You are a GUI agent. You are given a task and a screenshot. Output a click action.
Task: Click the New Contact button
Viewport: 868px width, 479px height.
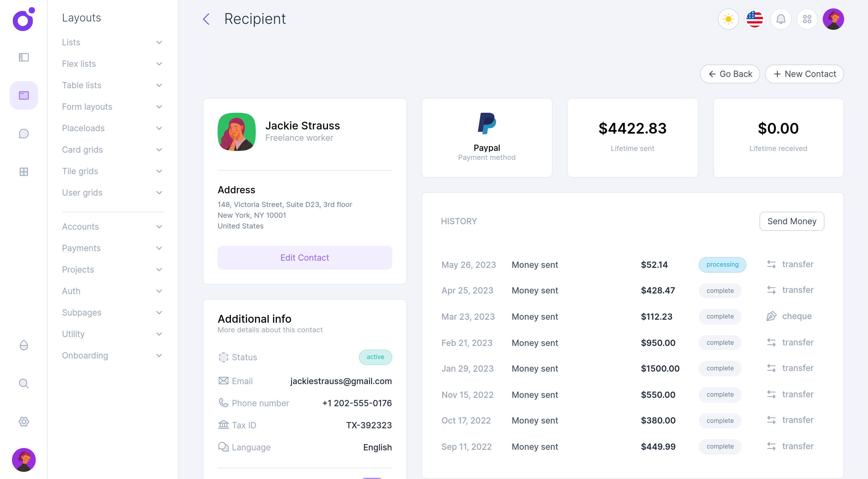804,74
